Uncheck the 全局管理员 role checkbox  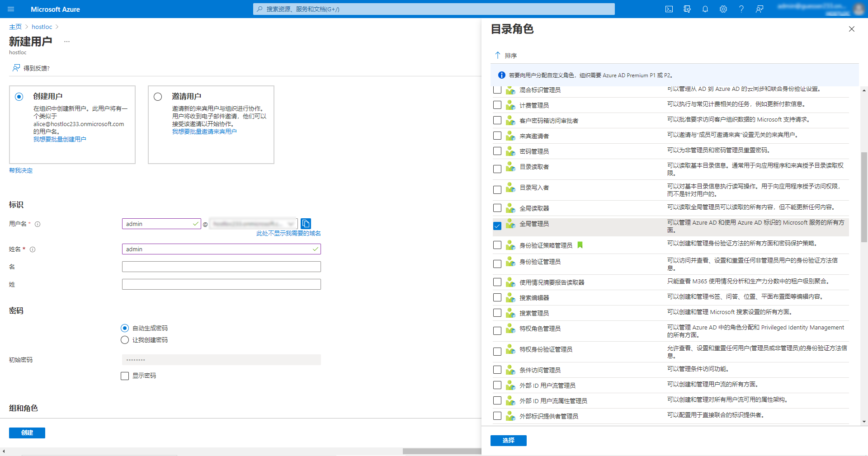pos(497,226)
